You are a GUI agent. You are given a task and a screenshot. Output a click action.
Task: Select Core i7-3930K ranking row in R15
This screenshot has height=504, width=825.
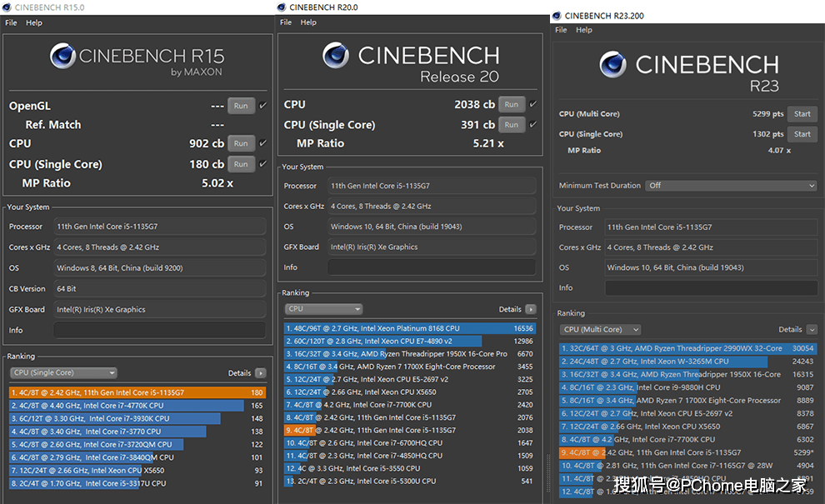pyautogui.click(x=137, y=418)
